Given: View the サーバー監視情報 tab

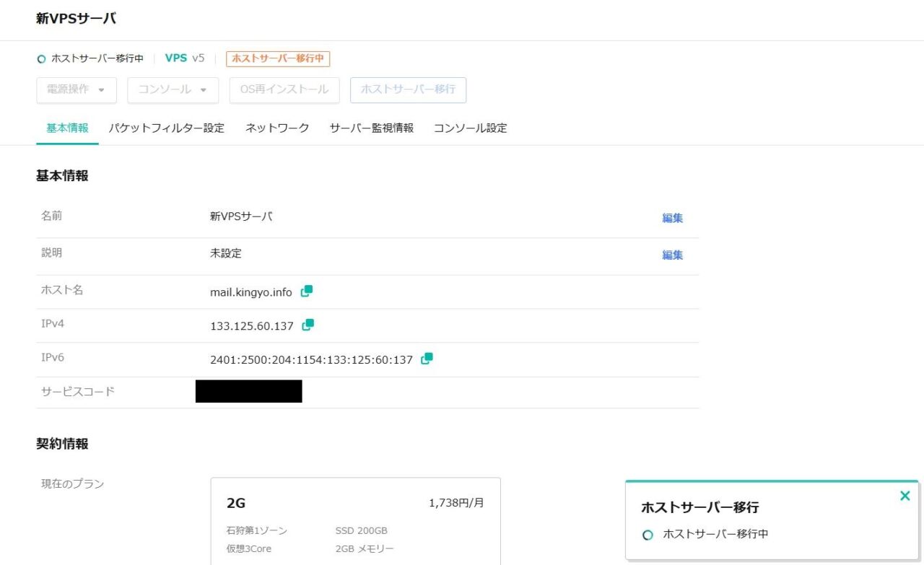Looking at the screenshot, I should pos(372,128).
